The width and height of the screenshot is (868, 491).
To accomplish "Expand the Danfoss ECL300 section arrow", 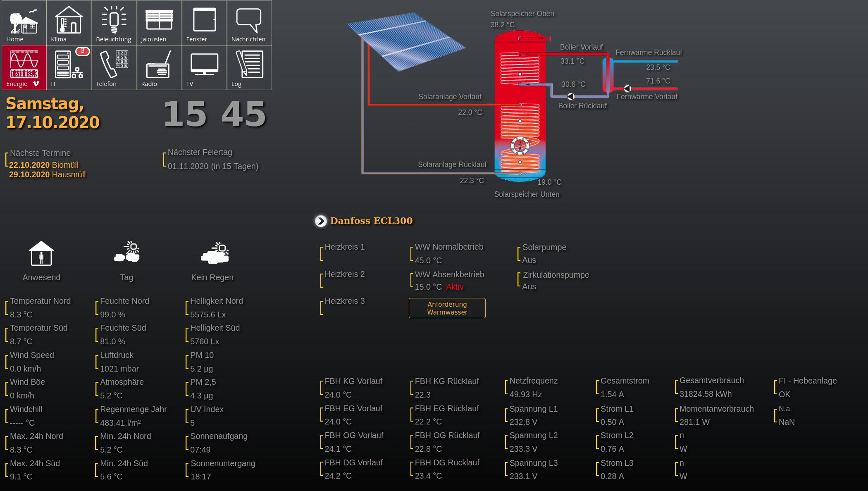I will pos(321,221).
